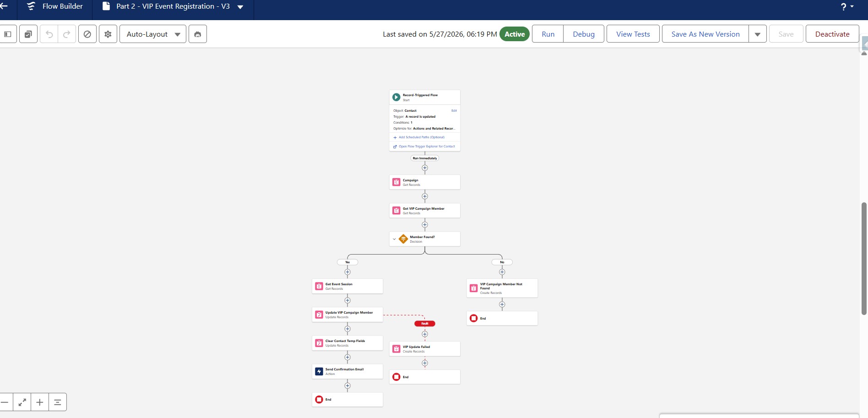The height and width of the screenshot is (418, 868).
Task: Click the circle-slash toolbar icon
Action: (87, 34)
